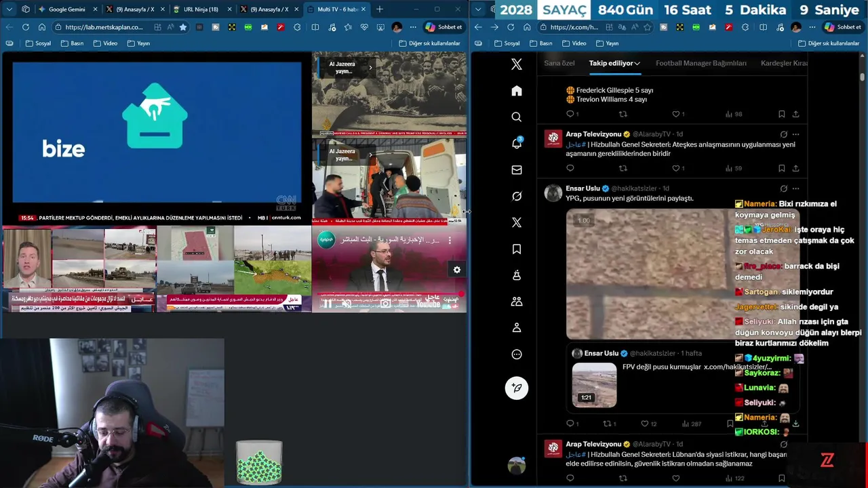Seek Syrian channel video progress bar
The height and width of the screenshot is (488, 868).
(389, 294)
